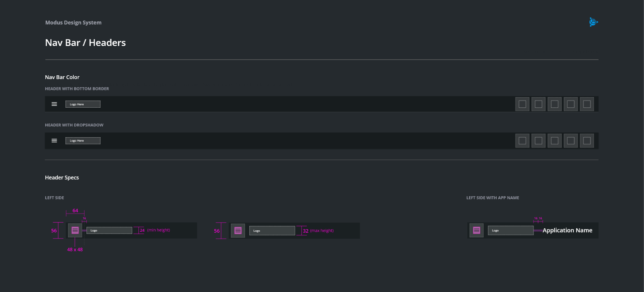Screen dimensions: 644x292
Task: Click the middle placeholder icon in the dropshadow header
Action: (x=554, y=140)
